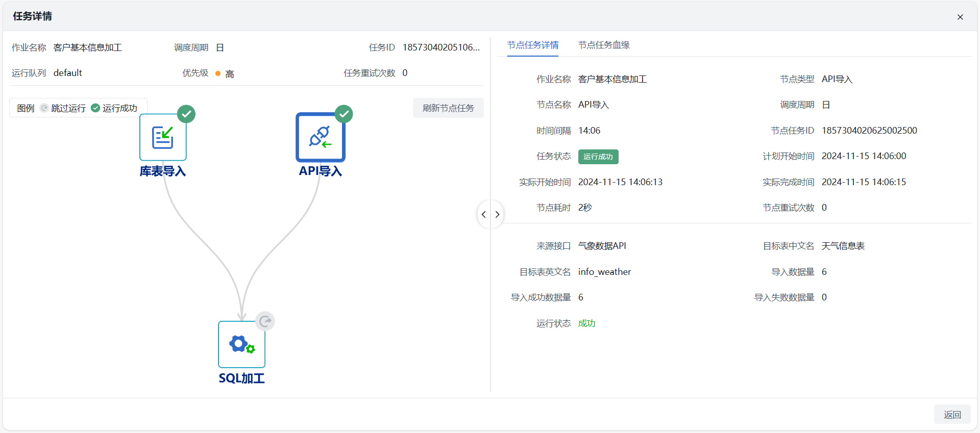980x433 pixels.
Task: Close the 任务详情 dialog
Action: point(960,17)
